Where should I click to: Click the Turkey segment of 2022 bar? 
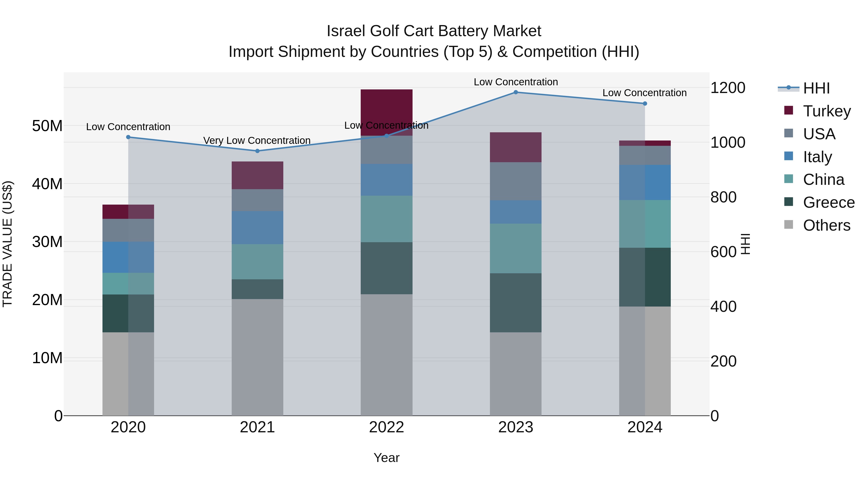coord(387,113)
